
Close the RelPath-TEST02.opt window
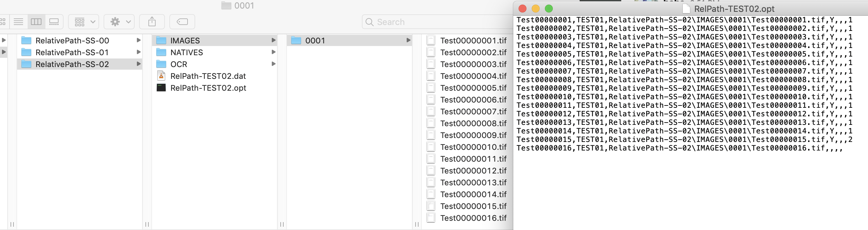point(522,9)
